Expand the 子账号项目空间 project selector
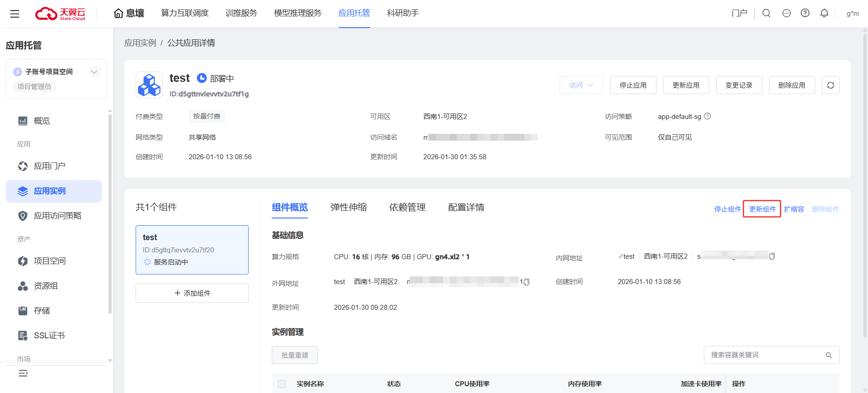The image size is (868, 393). coord(94,72)
